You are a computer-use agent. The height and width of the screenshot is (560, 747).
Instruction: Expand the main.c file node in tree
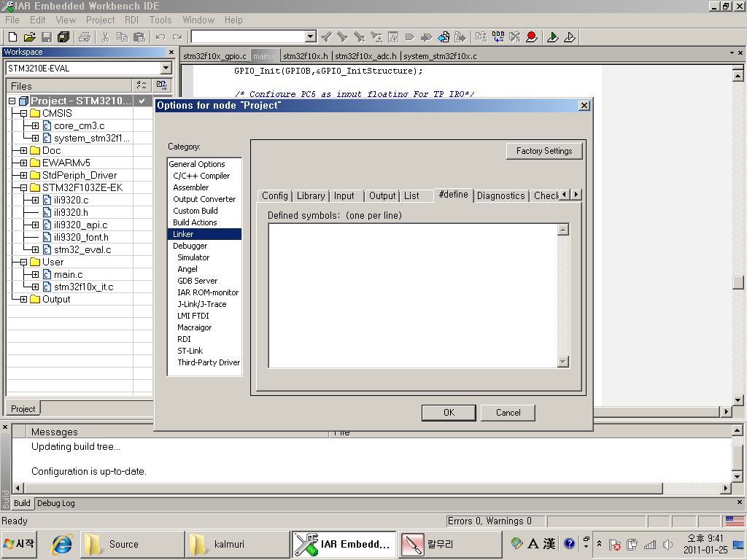(35, 274)
